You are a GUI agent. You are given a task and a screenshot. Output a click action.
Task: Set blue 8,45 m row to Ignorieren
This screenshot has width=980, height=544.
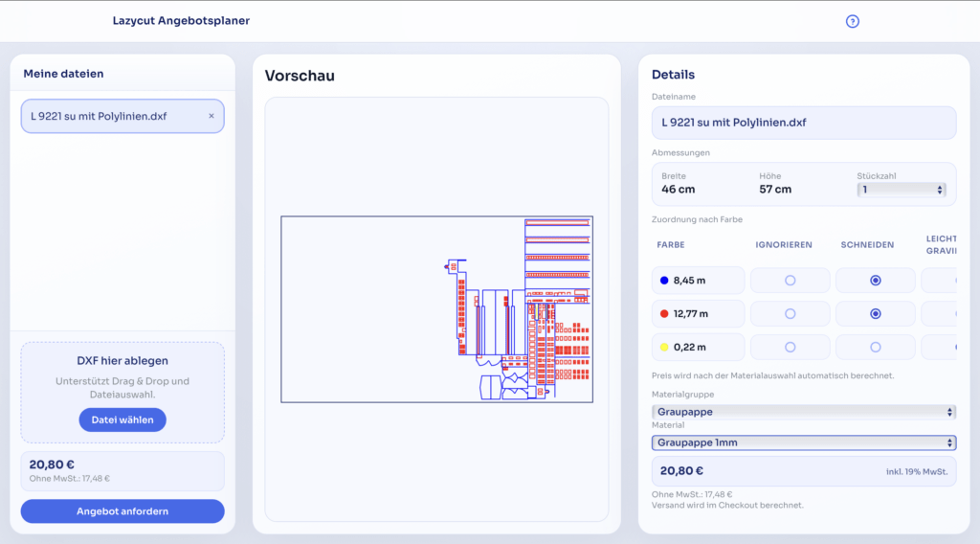pos(790,281)
